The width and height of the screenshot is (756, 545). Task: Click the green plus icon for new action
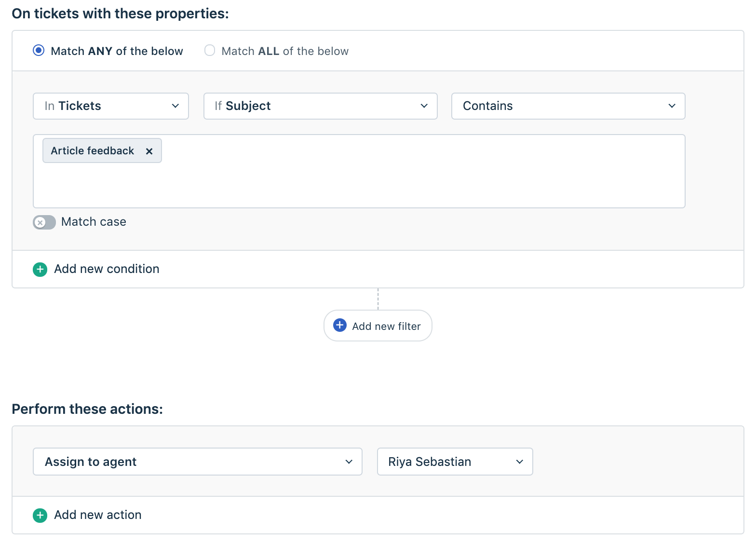40,515
